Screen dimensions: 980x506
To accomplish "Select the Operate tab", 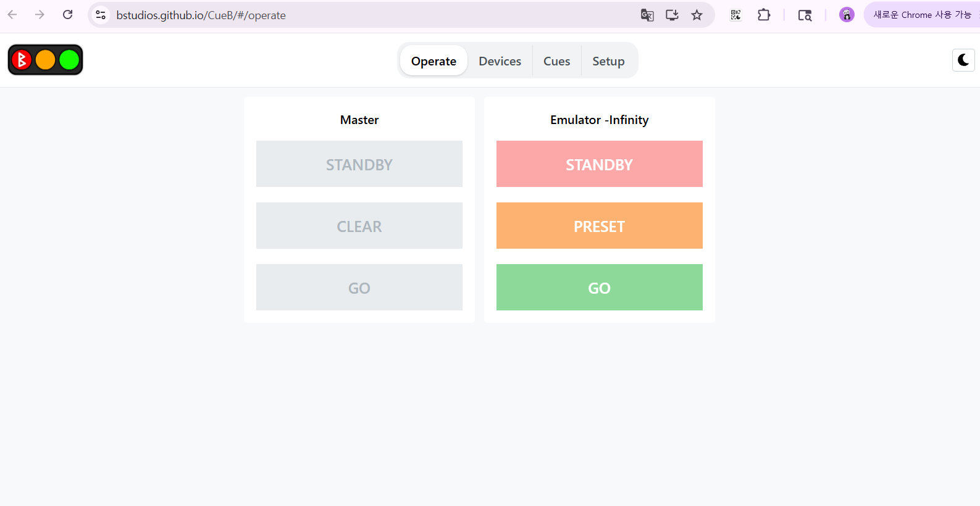I will click(433, 60).
